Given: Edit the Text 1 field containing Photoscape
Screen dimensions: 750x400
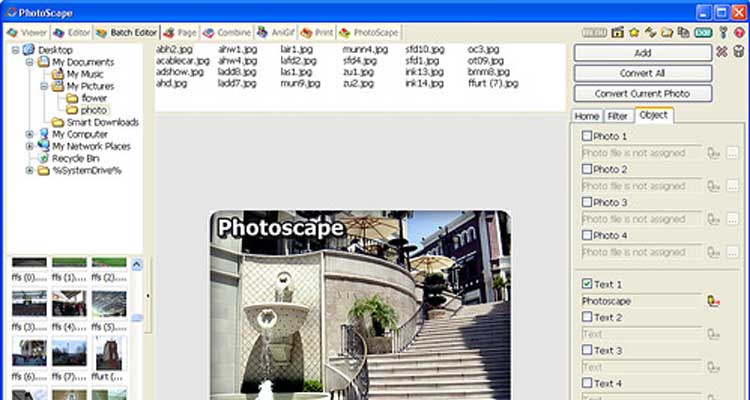Looking at the screenshot, I should [x=641, y=301].
